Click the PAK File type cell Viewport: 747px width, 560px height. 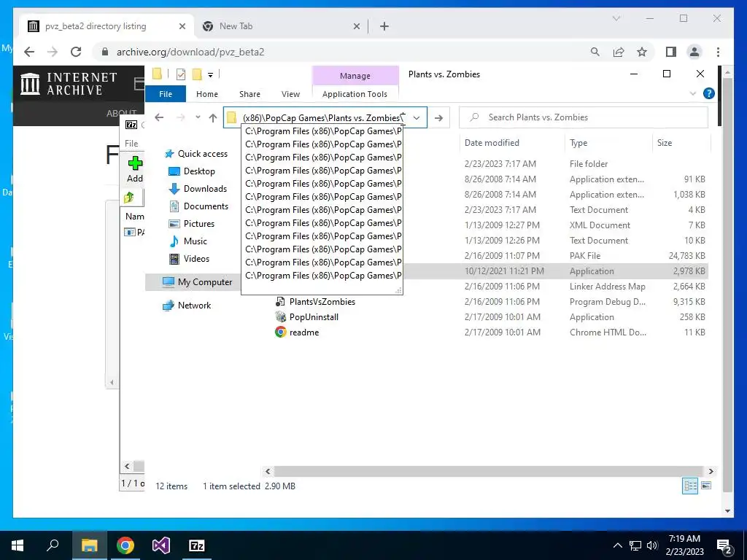pyautogui.click(x=585, y=256)
